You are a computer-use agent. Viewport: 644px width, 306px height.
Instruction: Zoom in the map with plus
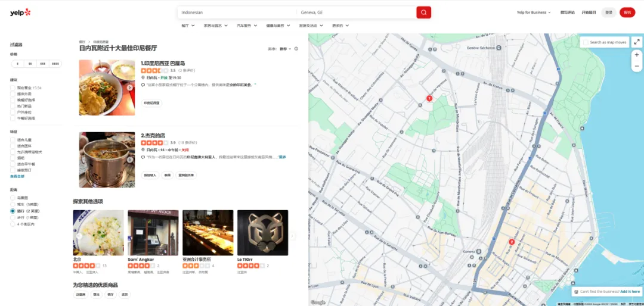click(637, 55)
